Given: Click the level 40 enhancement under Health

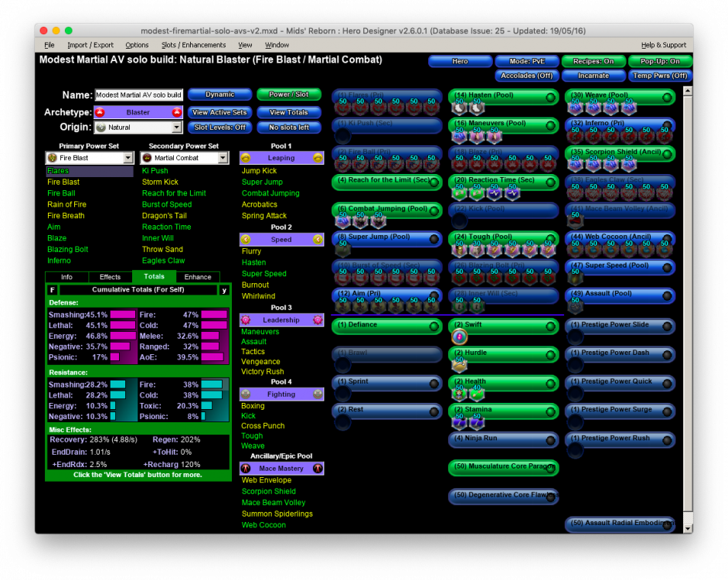Looking at the screenshot, I should tap(475, 393).
